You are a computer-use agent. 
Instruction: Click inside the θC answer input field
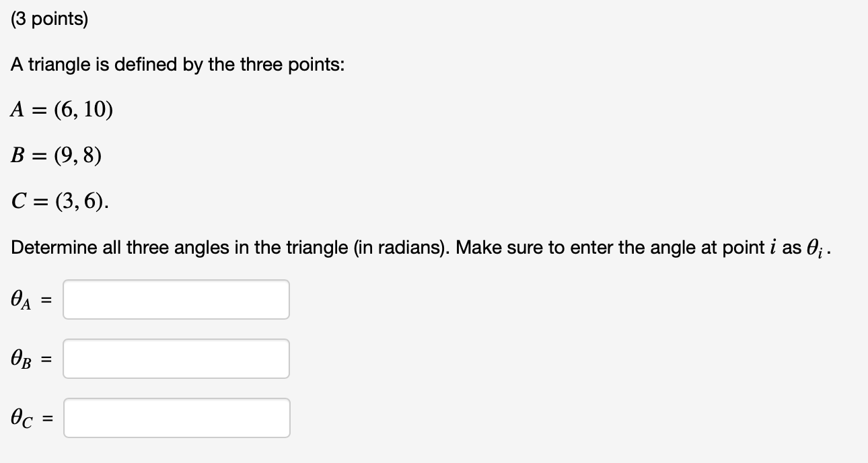point(176,417)
